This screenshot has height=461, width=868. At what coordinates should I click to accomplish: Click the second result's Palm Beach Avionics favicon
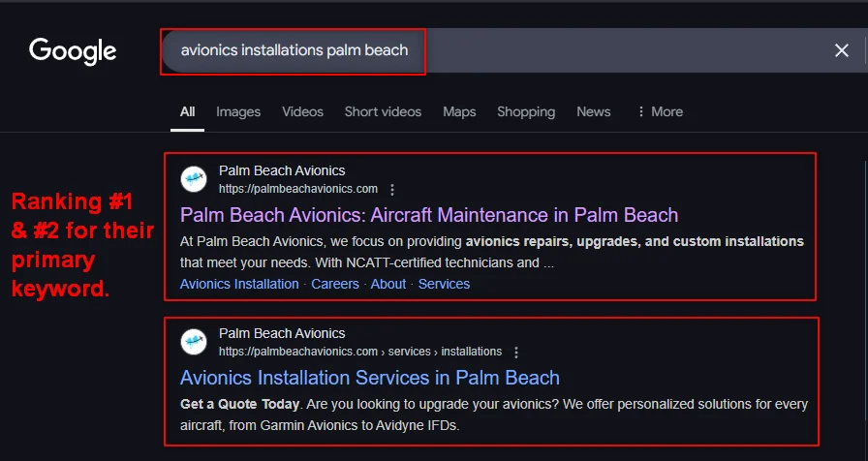coord(194,342)
